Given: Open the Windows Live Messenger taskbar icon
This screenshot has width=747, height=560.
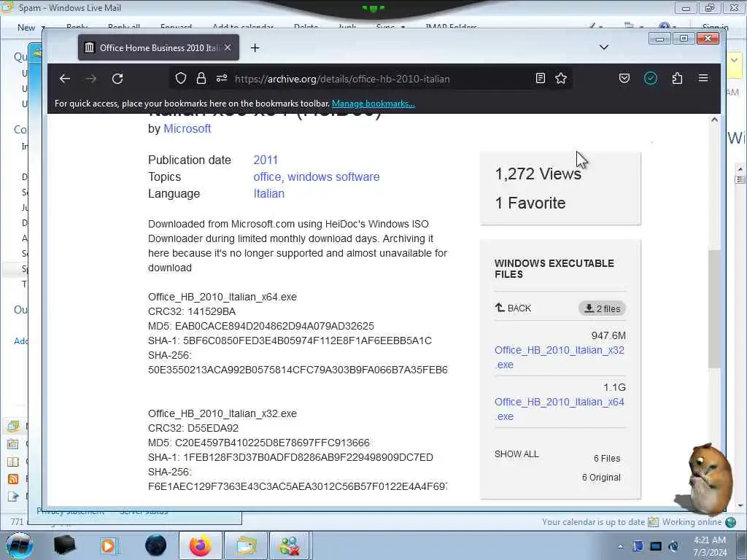Looking at the screenshot, I should (x=289, y=545).
